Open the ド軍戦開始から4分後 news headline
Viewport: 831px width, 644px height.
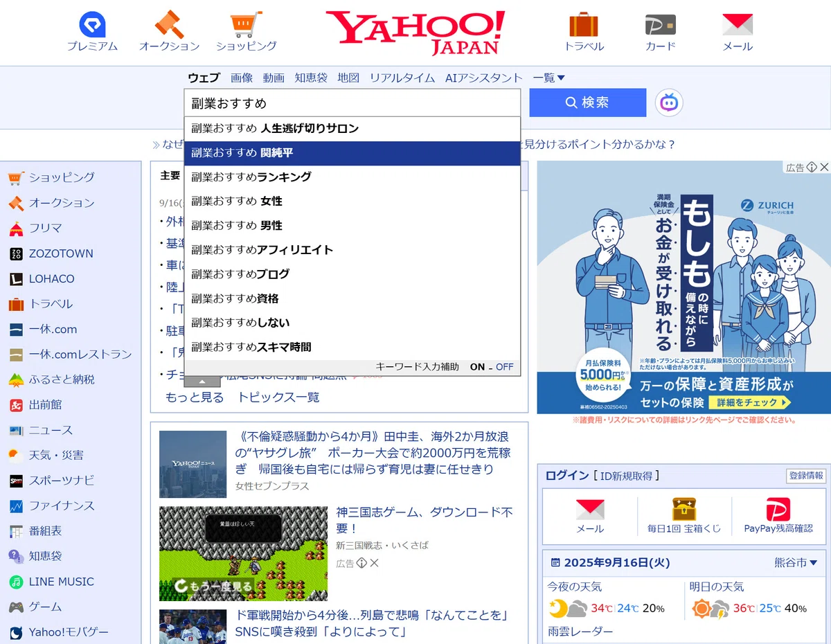tap(373, 623)
